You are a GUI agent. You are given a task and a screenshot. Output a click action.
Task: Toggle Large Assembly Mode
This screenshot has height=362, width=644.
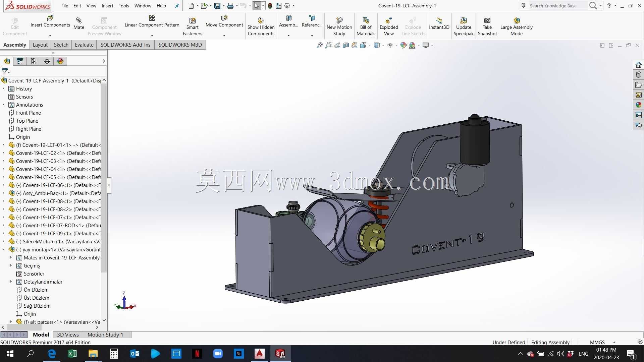point(517,26)
